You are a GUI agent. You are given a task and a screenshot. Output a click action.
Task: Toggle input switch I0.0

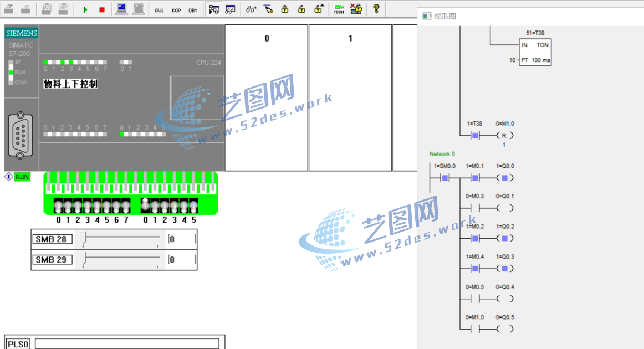(x=58, y=206)
